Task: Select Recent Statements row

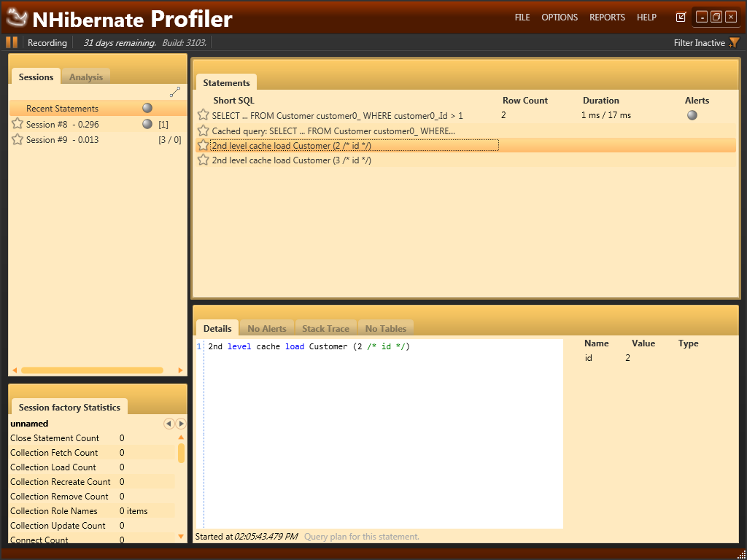Action: (98, 108)
